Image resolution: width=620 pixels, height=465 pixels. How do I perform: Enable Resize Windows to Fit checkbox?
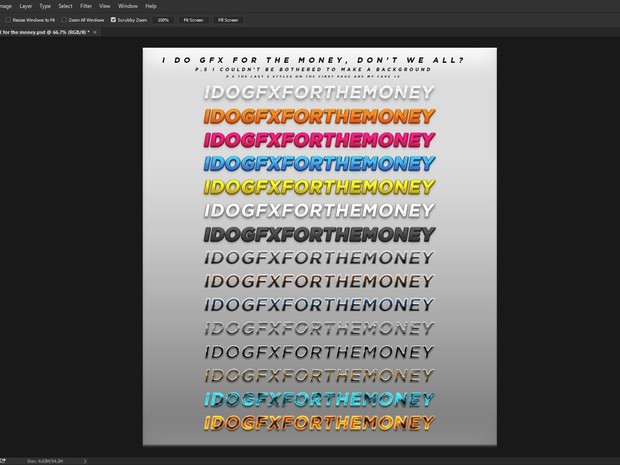pyautogui.click(x=8, y=19)
